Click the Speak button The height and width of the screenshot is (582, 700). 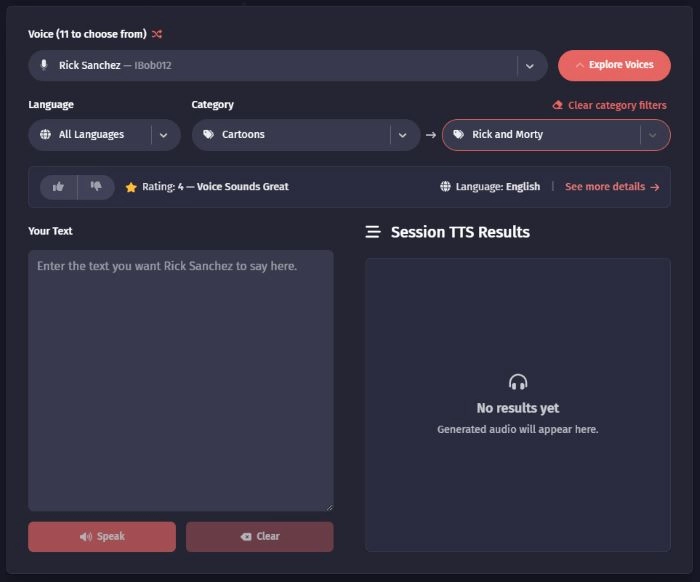102,536
